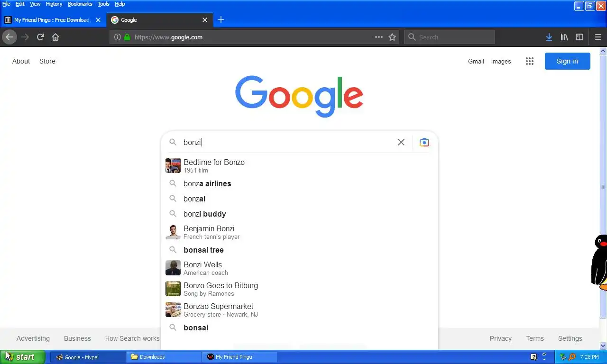Toggle the browser sidebar icon

579,37
